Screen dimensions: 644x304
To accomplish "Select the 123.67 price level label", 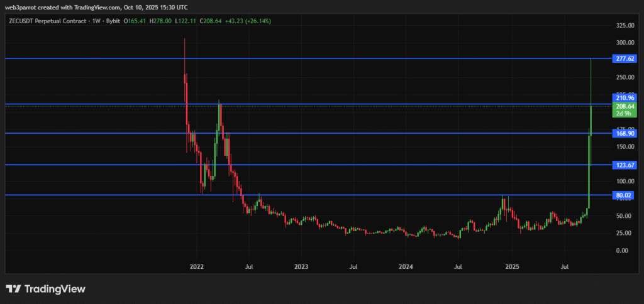I will click(x=623, y=165).
